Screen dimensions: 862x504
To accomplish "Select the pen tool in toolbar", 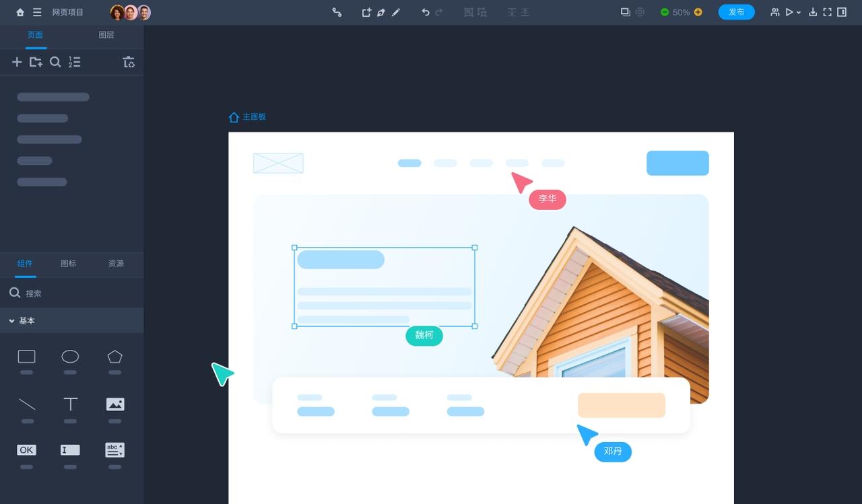I will point(381,12).
